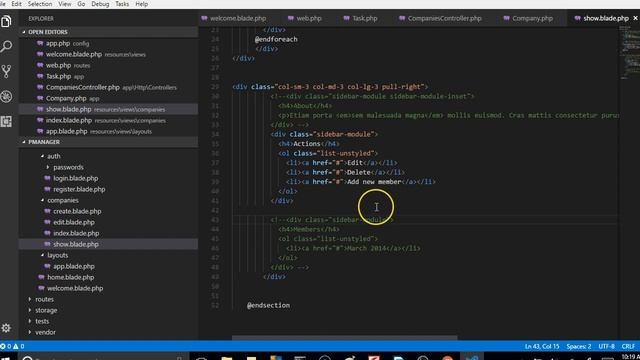Open Task.php in Open Editors

pyautogui.click(x=109, y=76)
